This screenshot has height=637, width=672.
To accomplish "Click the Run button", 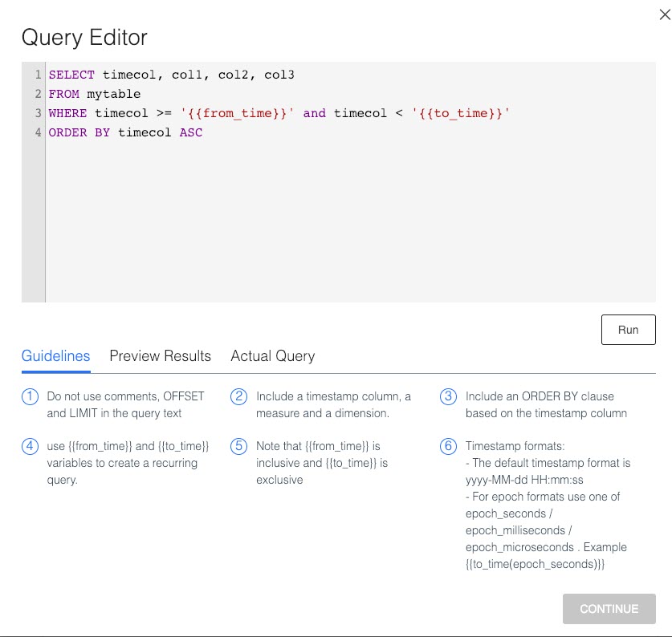I will (628, 330).
